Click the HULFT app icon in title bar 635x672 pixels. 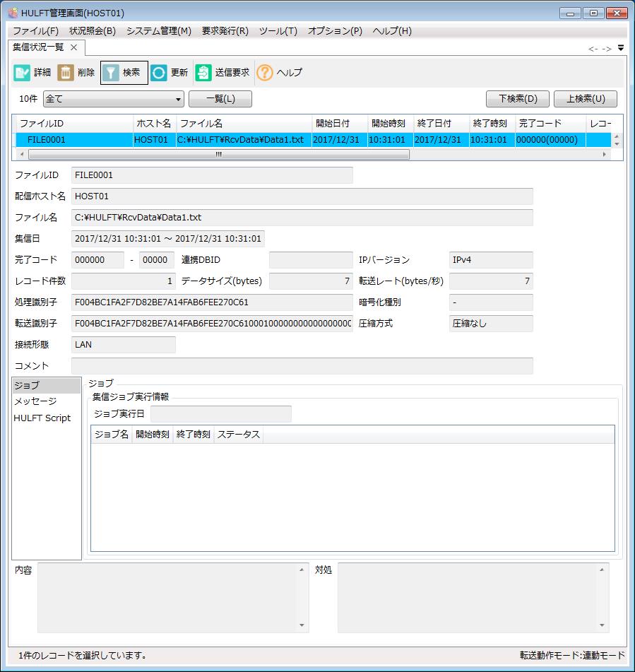point(13,13)
